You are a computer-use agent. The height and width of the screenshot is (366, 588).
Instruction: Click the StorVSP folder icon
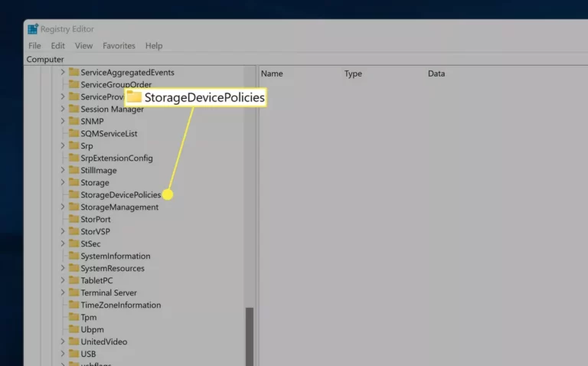click(73, 231)
